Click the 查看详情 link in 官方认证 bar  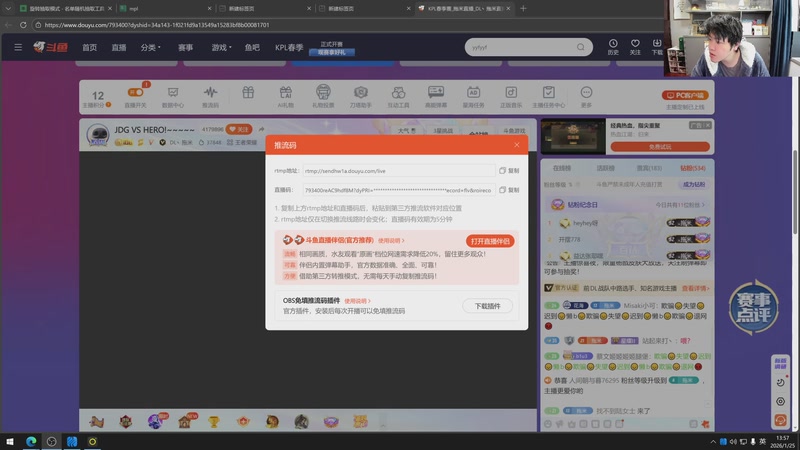pos(695,288)
